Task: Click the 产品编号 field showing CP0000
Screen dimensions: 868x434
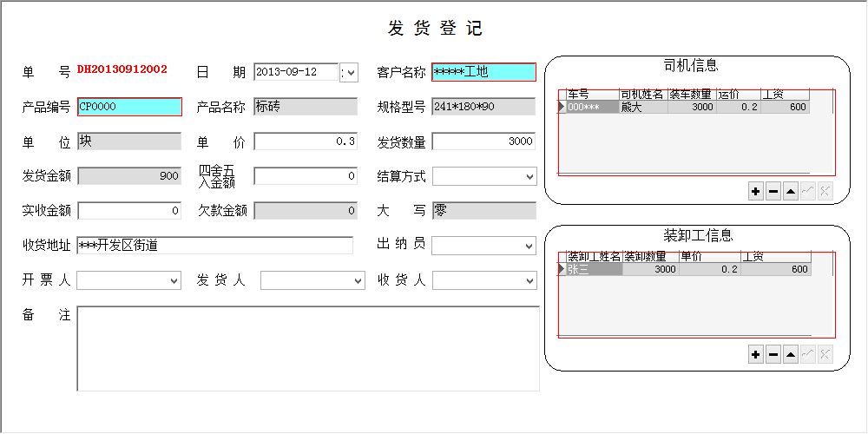Action: (x=129, y=107)
